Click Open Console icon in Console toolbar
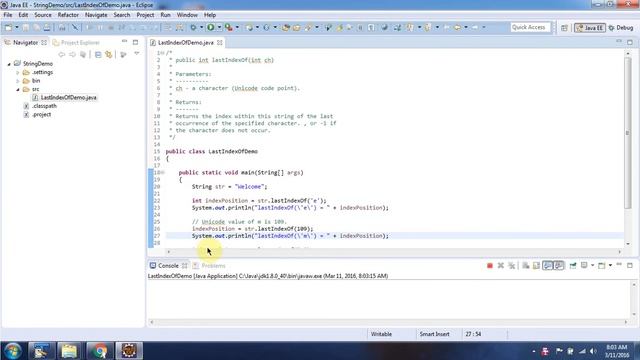Image resolution: width=640 pixels, height=360 pixels. (x=602, y=266)
